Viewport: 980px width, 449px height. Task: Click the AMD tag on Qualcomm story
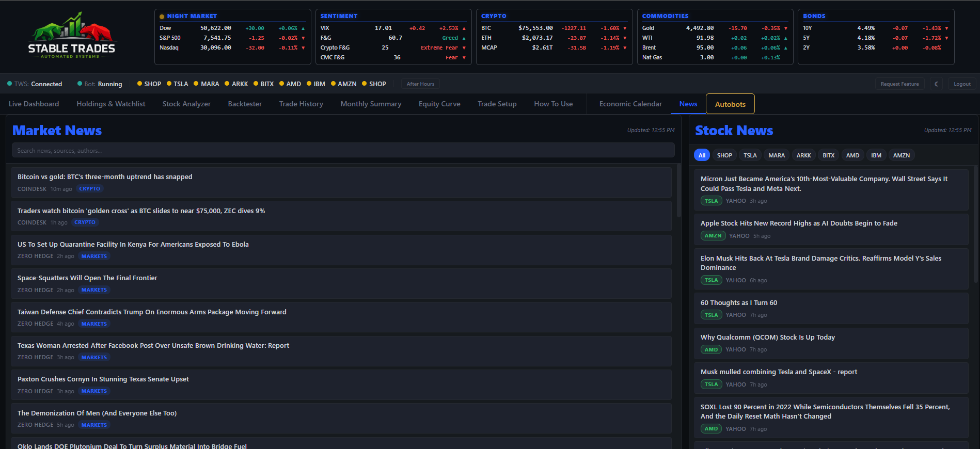(711, 349)
